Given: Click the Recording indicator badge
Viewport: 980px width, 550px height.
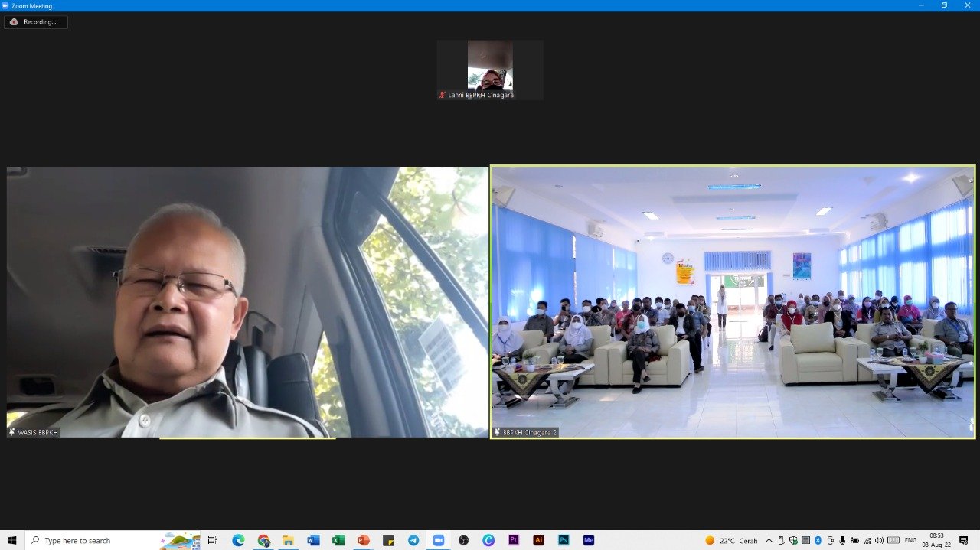Looking at the screenshot, I should [x=35, y=22].
